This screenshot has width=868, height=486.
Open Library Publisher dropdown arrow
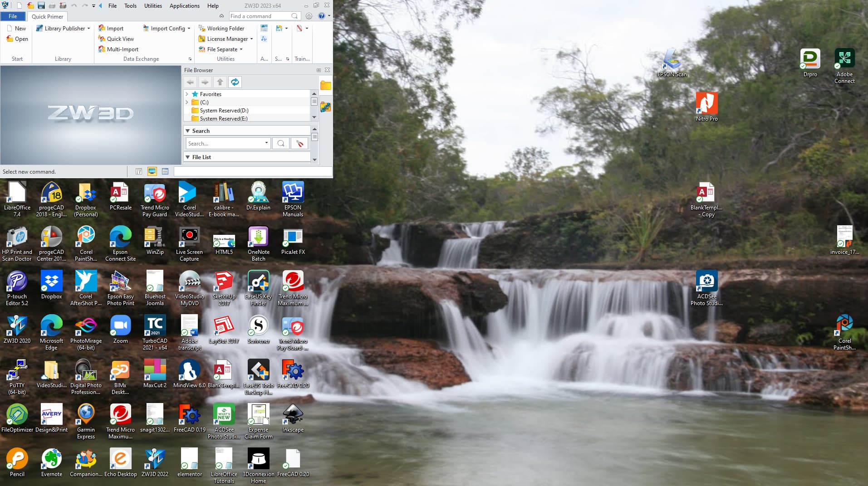click(x=88, y=29)
